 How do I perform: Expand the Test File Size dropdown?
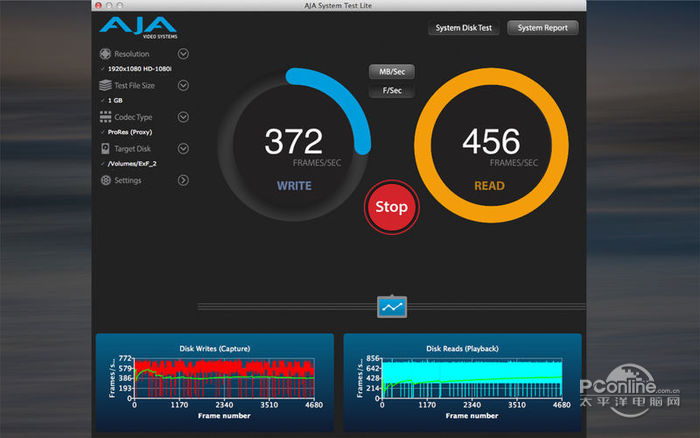(x=183, y=85)
